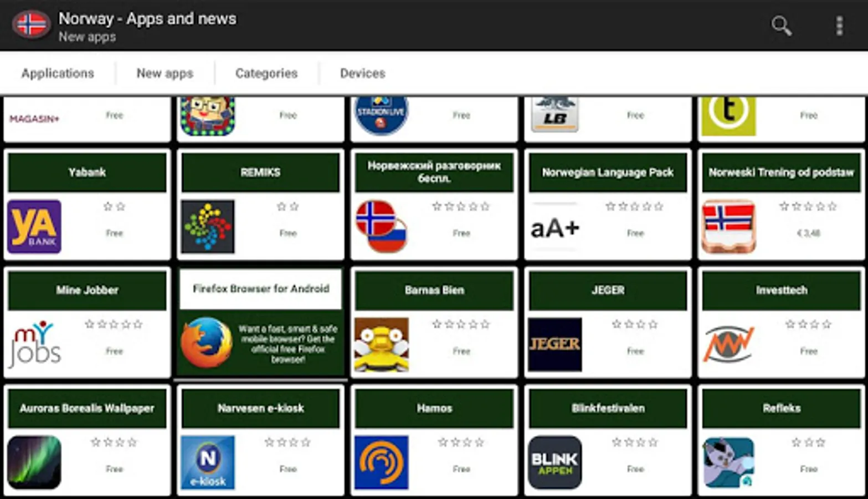Switch to the New apps tab
The height and width of the screenshot is (499, 868).
[165, 73]
